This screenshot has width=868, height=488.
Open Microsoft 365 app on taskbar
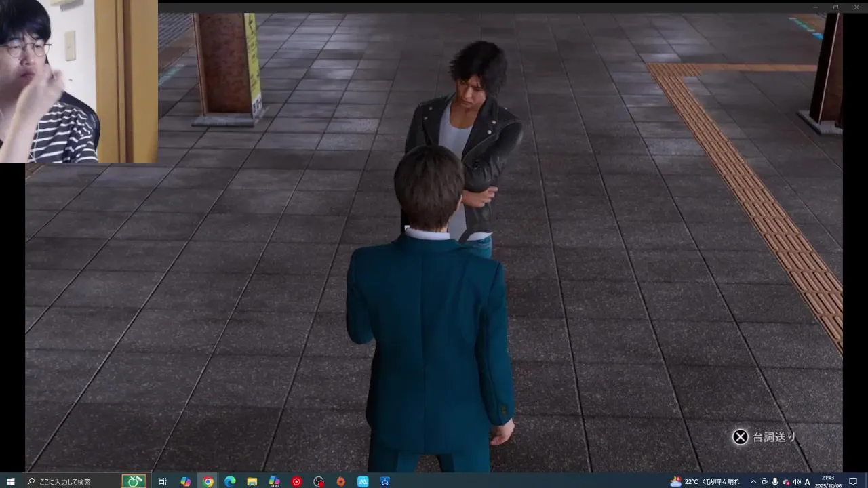274,481
